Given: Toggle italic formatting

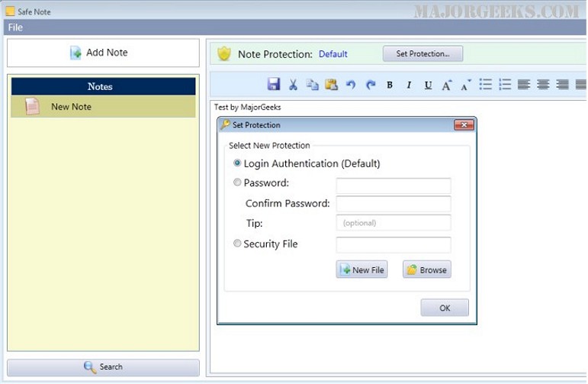Looking at the screenshot, I should (x=409, y=86).
